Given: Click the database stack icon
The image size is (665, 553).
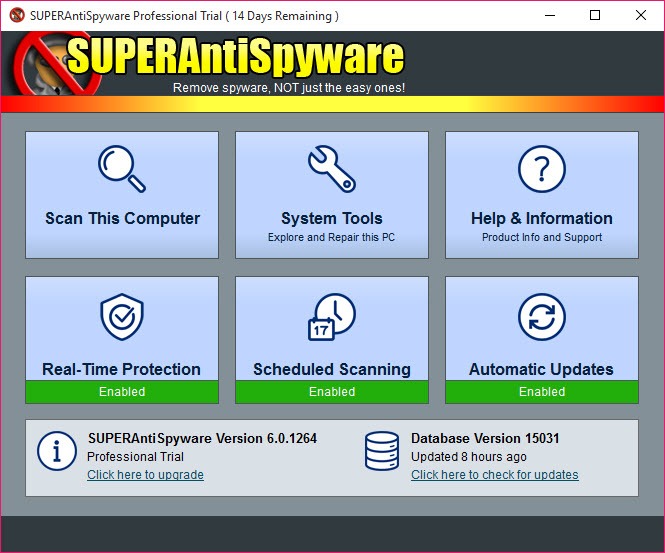Looking at the screenshot, I should [x=382, y=451].
